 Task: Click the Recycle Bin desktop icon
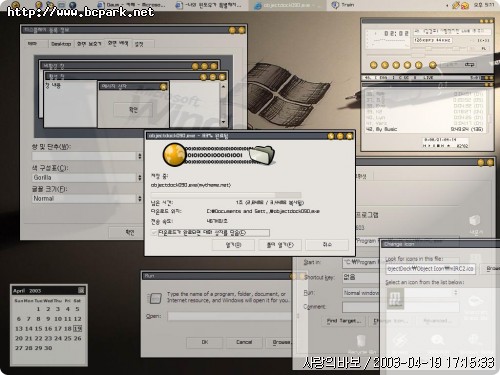361,345
